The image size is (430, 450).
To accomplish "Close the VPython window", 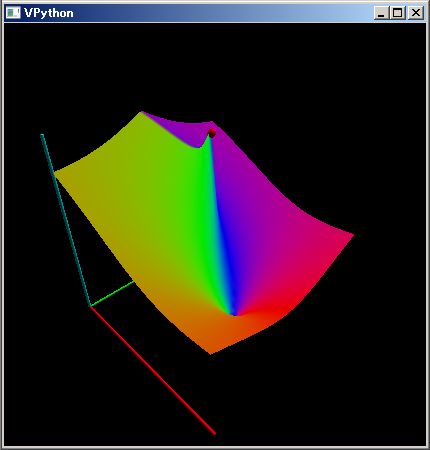I will pos(416,13).
